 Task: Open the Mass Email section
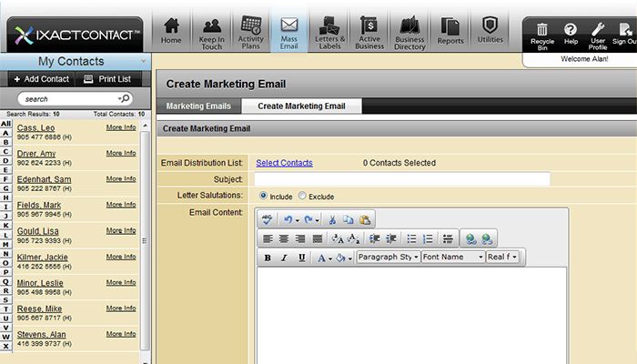click(x=288, y=33)
